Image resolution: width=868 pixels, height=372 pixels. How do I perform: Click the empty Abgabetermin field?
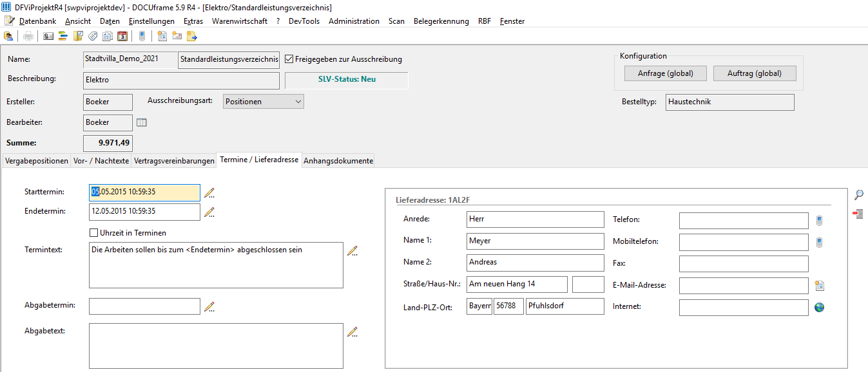point(144,306)
